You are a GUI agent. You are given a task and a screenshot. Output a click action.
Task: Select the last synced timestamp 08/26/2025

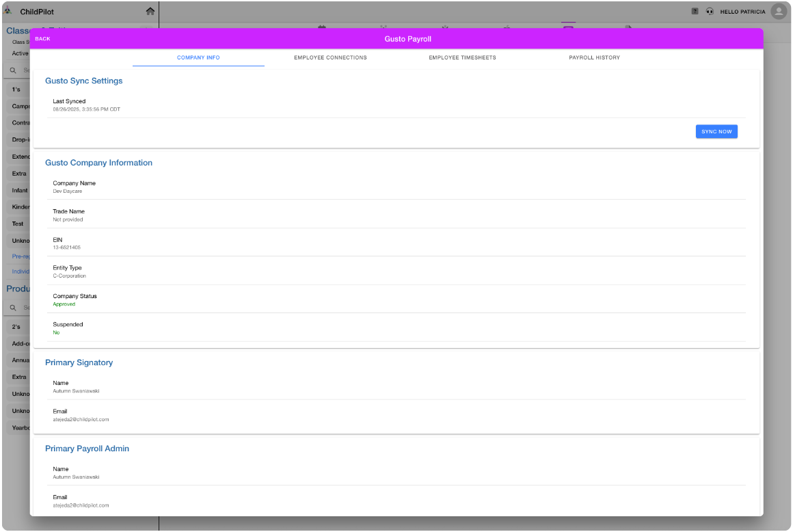pos(87,109)
